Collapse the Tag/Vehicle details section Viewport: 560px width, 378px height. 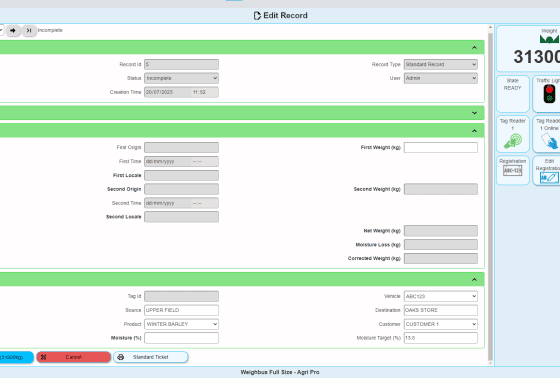474,279
